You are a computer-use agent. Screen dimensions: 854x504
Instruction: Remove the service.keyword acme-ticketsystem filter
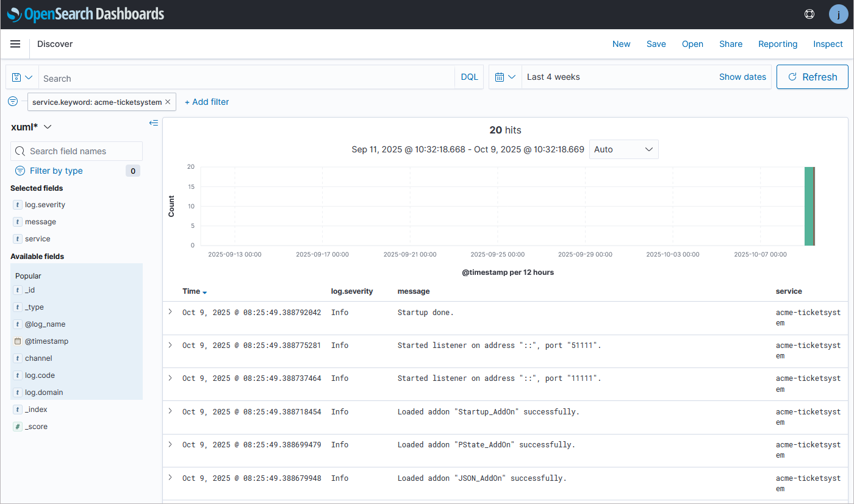point(168,102)
